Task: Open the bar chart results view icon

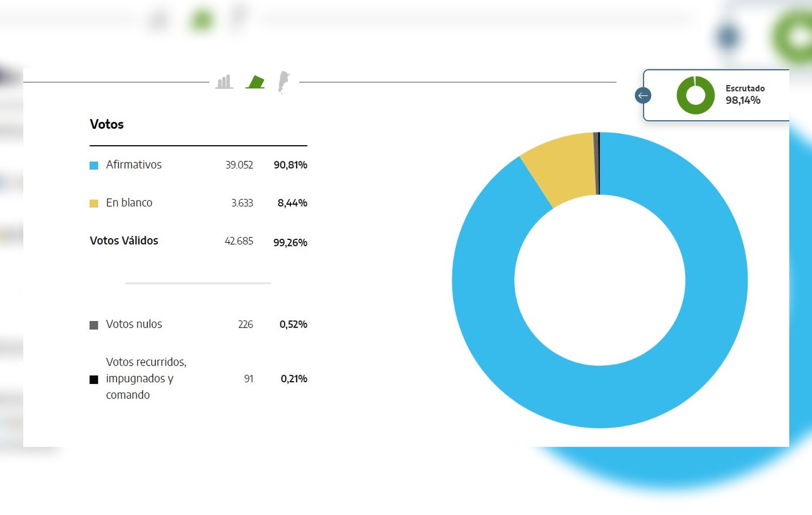Action: point(224,82)
